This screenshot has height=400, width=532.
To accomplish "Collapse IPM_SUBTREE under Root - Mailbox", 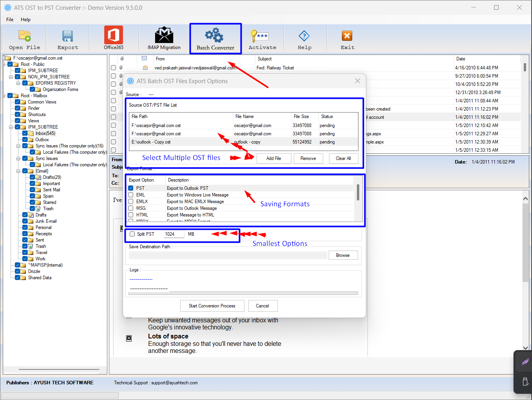I will click(11, 127).
